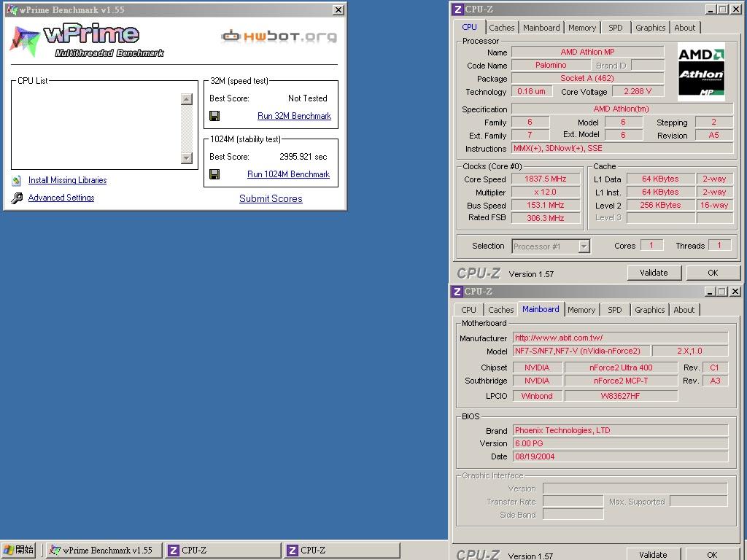Open the Processor #1 selection dropdown
747x560 pixels.
[x=584, y=246]
